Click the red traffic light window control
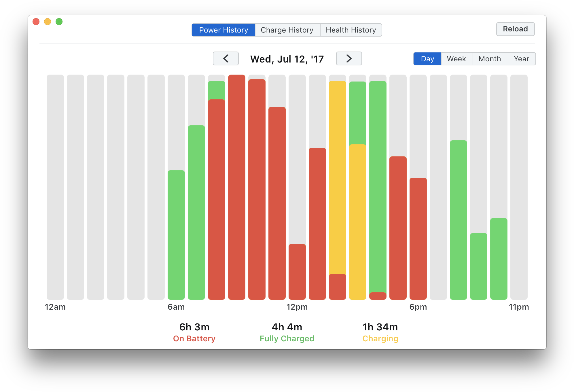This screenshot has width=574, height=392. coord(36,22)
